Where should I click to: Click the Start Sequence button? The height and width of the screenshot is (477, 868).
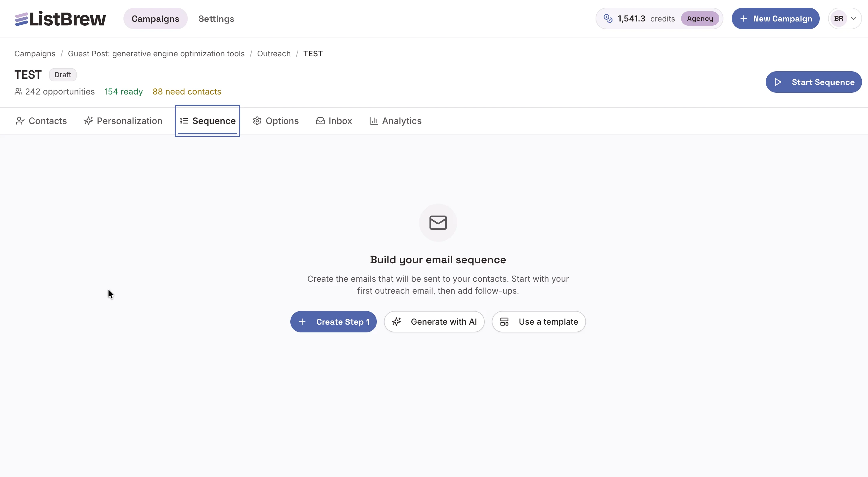pos(814,82)
